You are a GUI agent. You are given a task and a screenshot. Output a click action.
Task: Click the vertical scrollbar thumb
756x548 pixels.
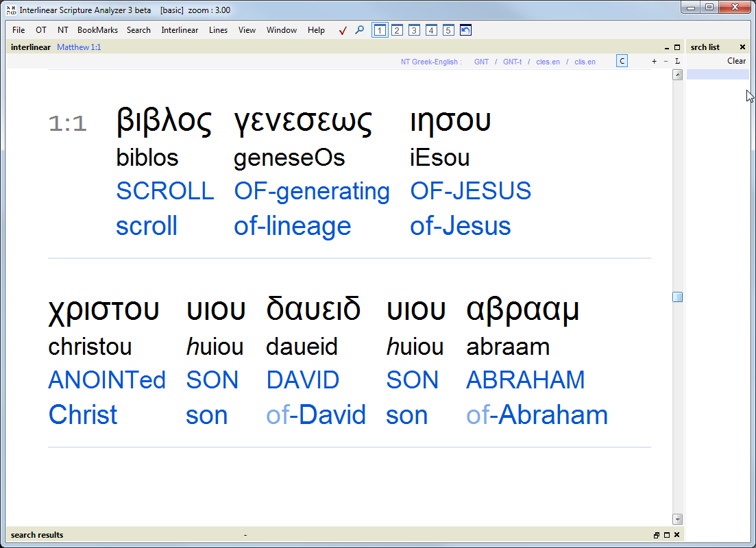tap(678, 296)
